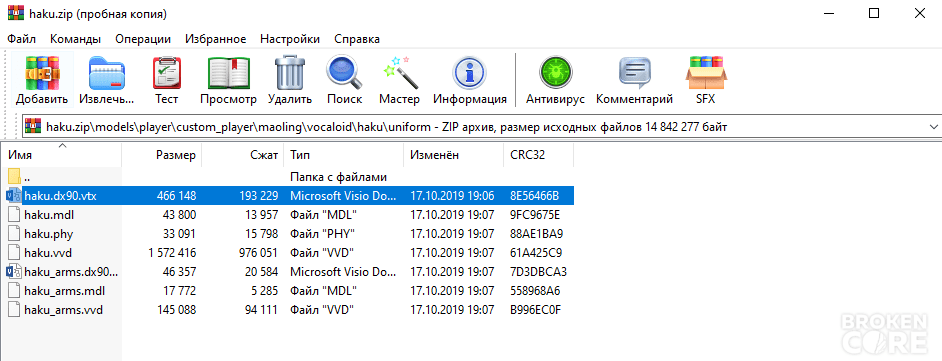
Task: Sort by the Размер column header
Action: (x=162, y=155)
